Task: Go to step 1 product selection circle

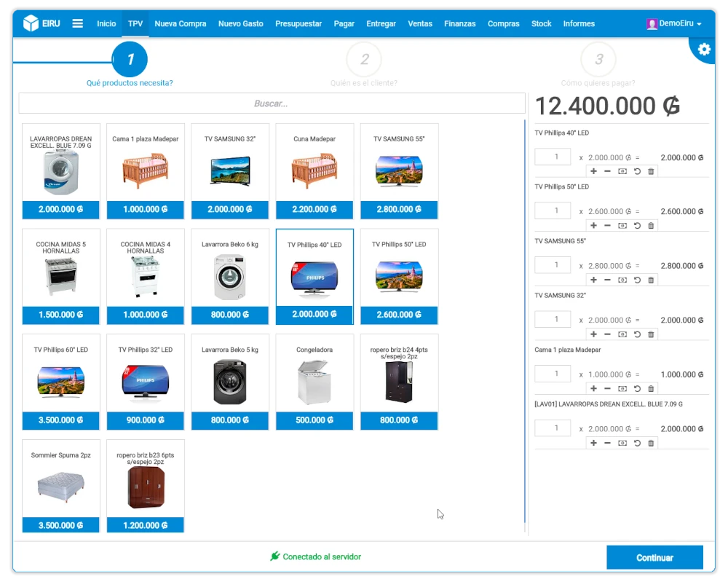Action: pos(130,59)
